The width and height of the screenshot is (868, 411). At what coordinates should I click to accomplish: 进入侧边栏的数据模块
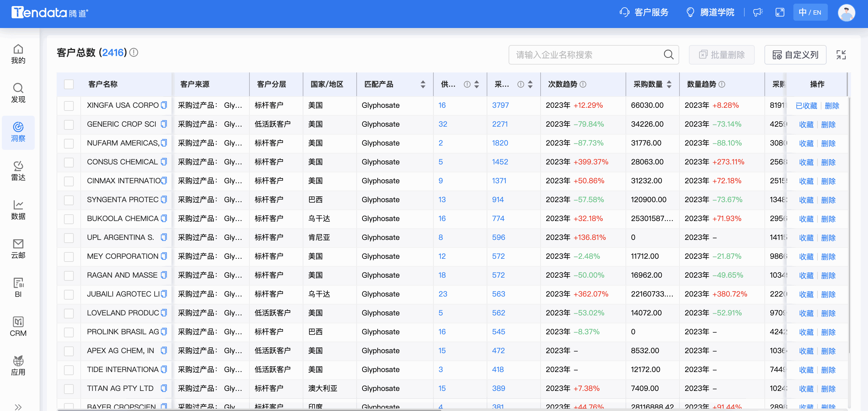18,209
